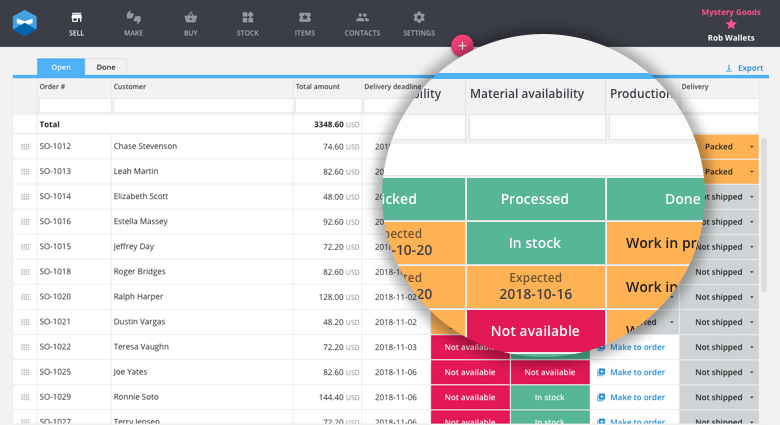Select the Open tab

coord(61,67)
